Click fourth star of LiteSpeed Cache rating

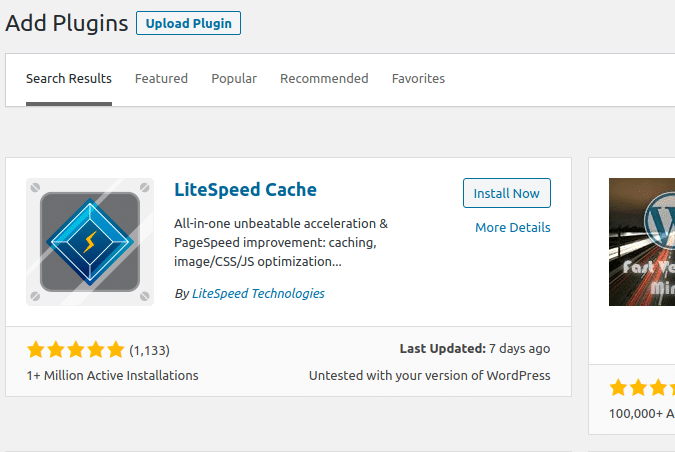tap(96, 350)
